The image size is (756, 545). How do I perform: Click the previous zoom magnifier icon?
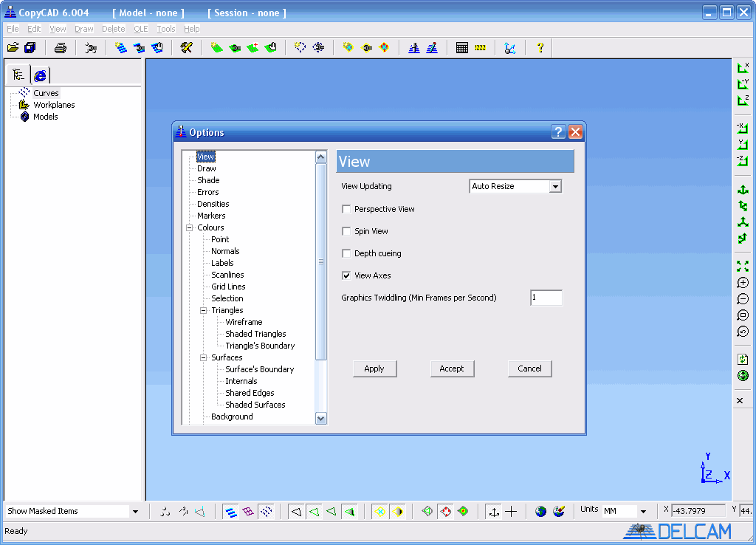743,332
